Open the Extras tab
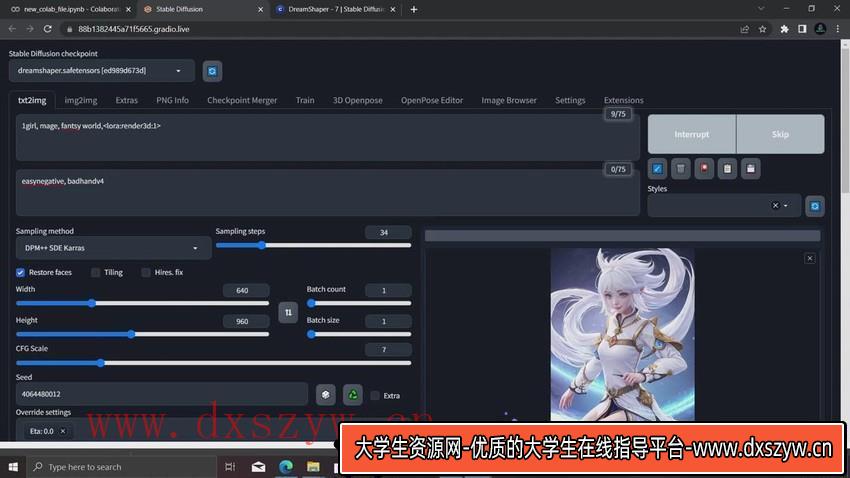Screen dimensions: 850x478 point(126,100)
